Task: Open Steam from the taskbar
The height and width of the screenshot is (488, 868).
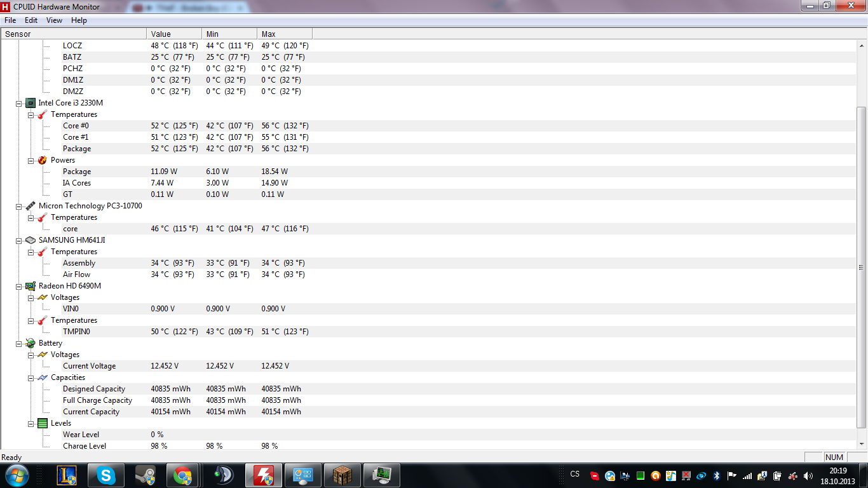Action: (146, 475)
